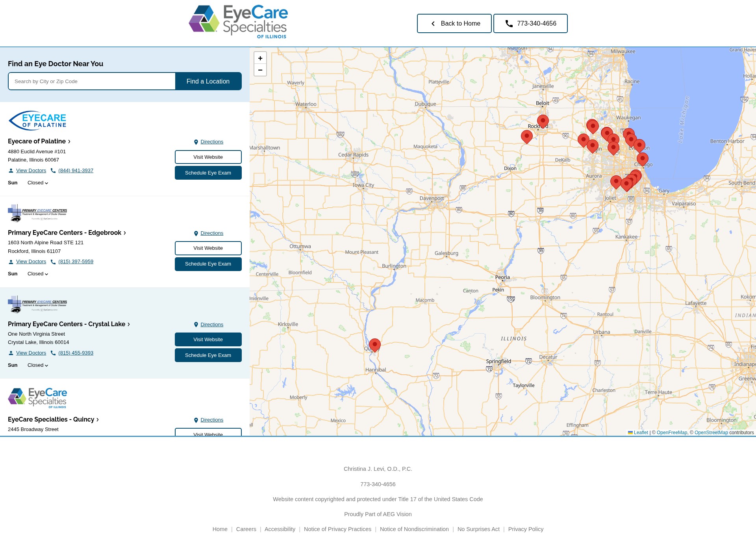Visit Website for Crystal Lake location
This screenshot has width=756, height=550.
coord(208,339)
